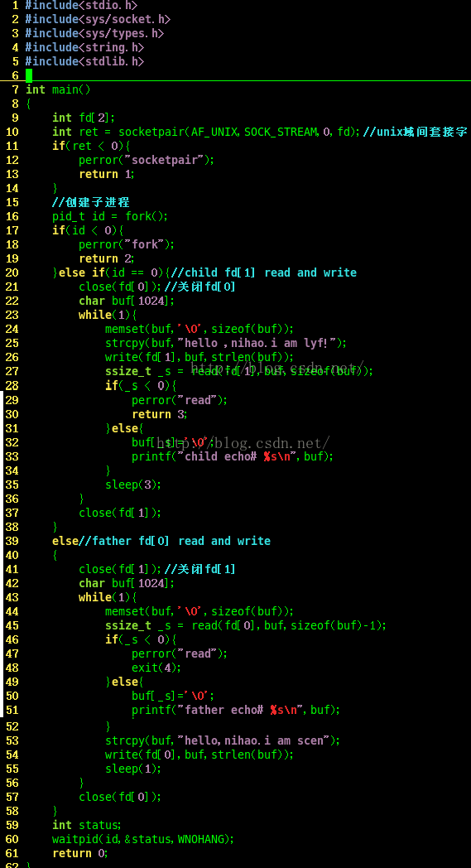Click the 'close(fd[0]);' call on line 21
The image size is (471, 868).
point(121,287)
